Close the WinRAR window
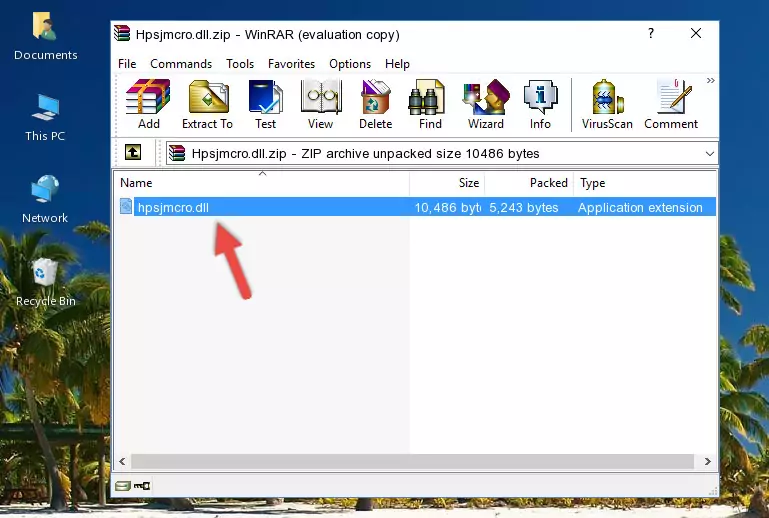 (695, 33)
